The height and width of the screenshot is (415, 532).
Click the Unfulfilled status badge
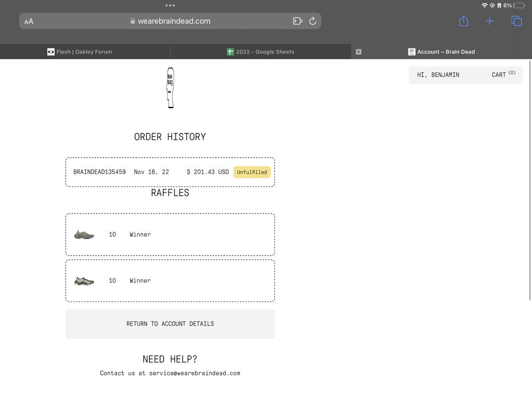[252, 172]
